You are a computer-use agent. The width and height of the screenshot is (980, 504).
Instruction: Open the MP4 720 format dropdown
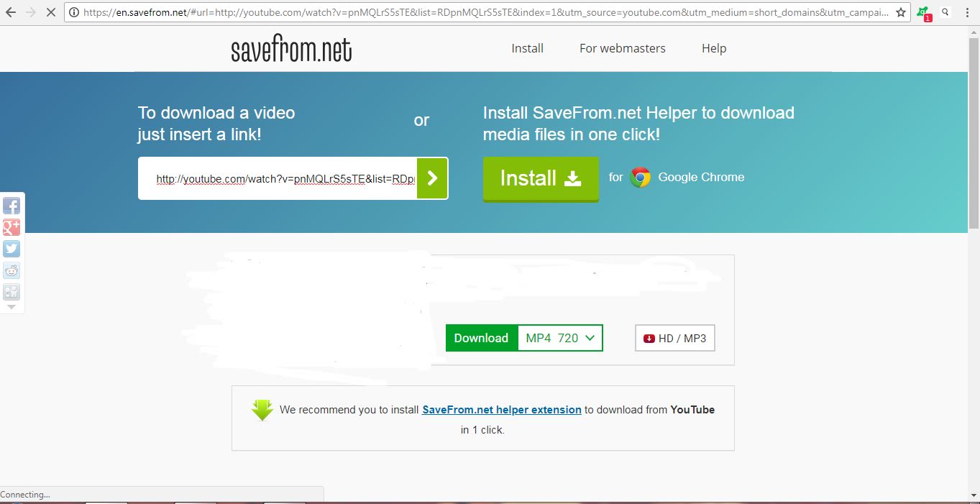pos(560,338)
